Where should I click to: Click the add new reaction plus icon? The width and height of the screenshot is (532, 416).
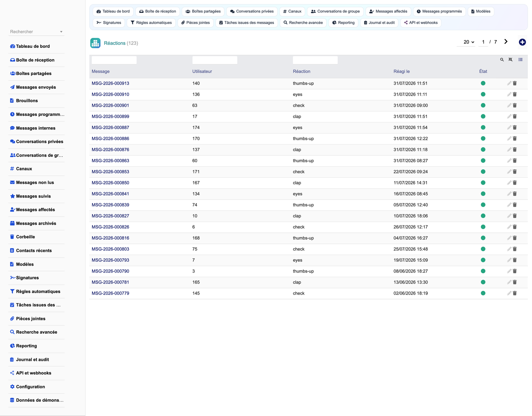[x=522, y=42]
